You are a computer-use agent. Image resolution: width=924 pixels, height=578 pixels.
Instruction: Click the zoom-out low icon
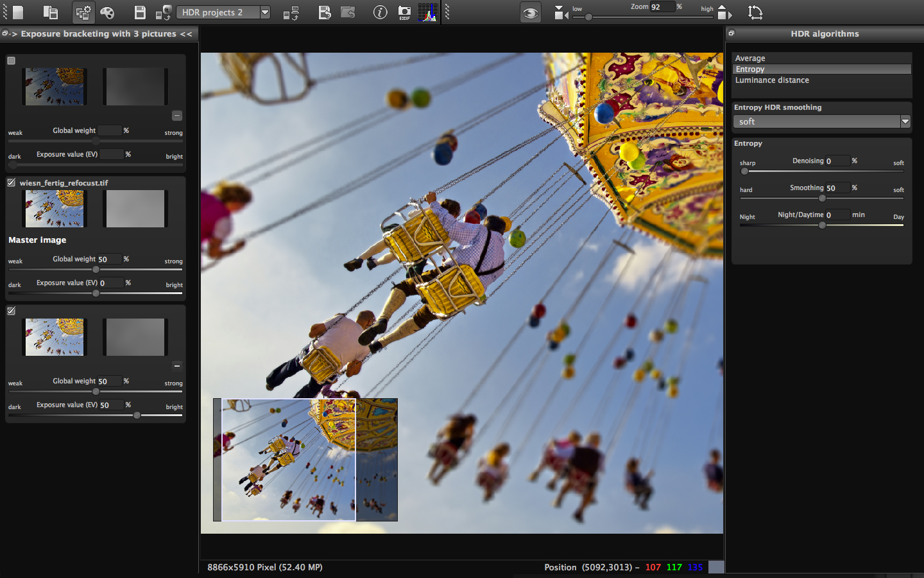click(x=561, y=12)
